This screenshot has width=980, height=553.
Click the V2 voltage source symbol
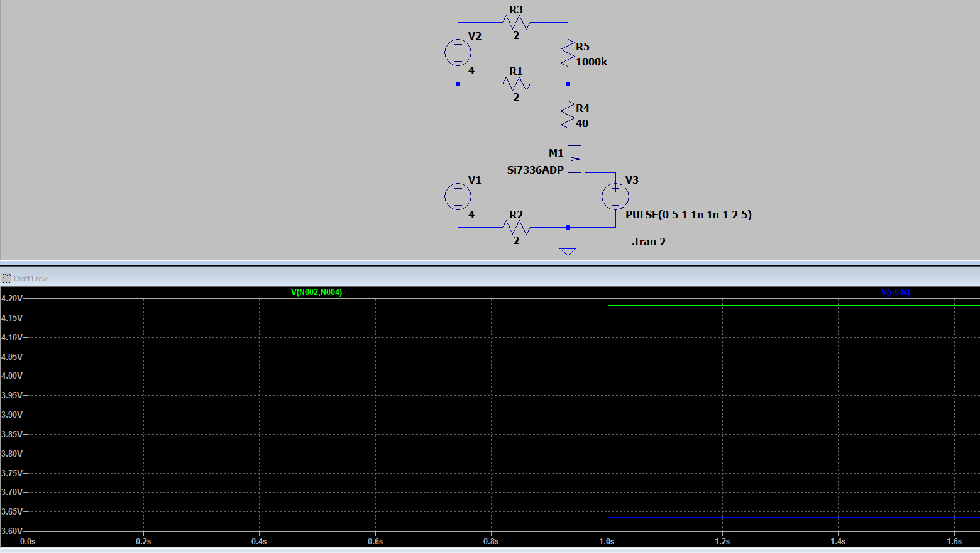[x=458, y=53]
